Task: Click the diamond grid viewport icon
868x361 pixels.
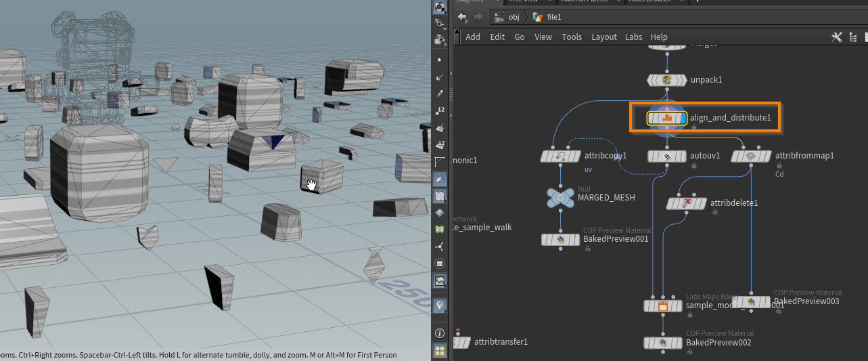Action: (x=440, y=213)
